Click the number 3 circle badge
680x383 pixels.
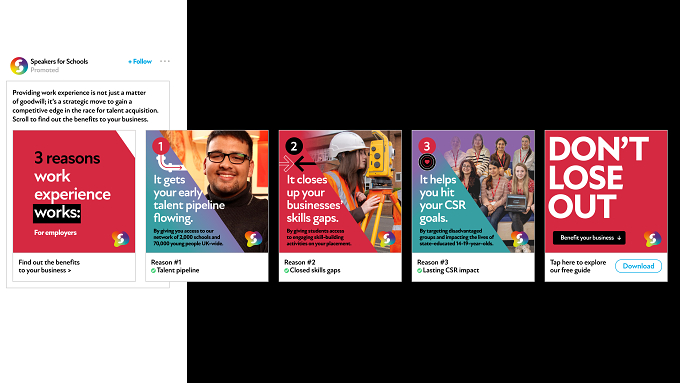[x=427, y=147]
